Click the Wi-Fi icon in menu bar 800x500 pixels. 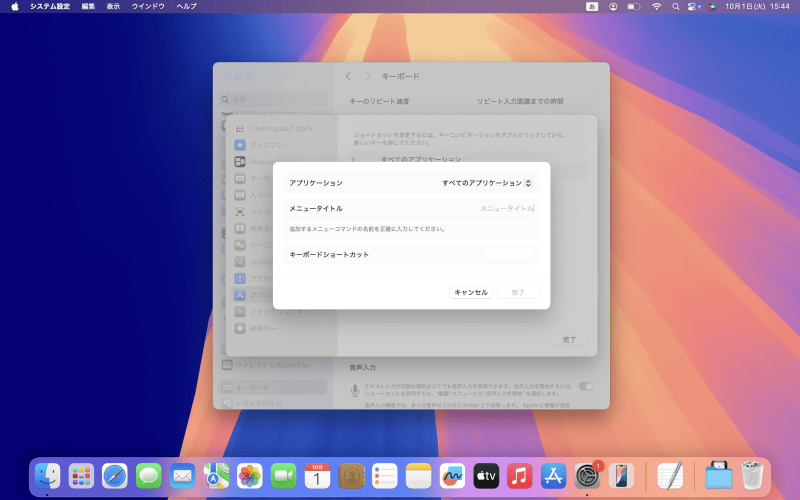point(657,7)
